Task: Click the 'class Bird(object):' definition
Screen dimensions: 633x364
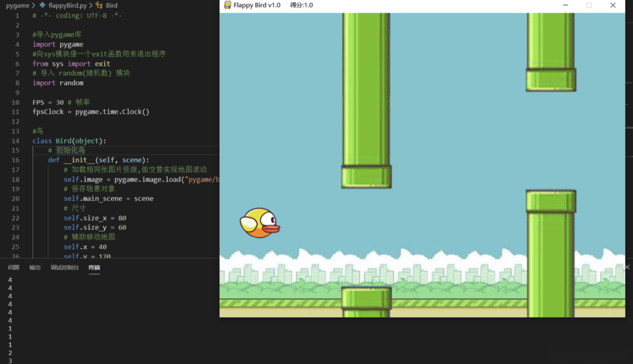Action: coord(69,141)
